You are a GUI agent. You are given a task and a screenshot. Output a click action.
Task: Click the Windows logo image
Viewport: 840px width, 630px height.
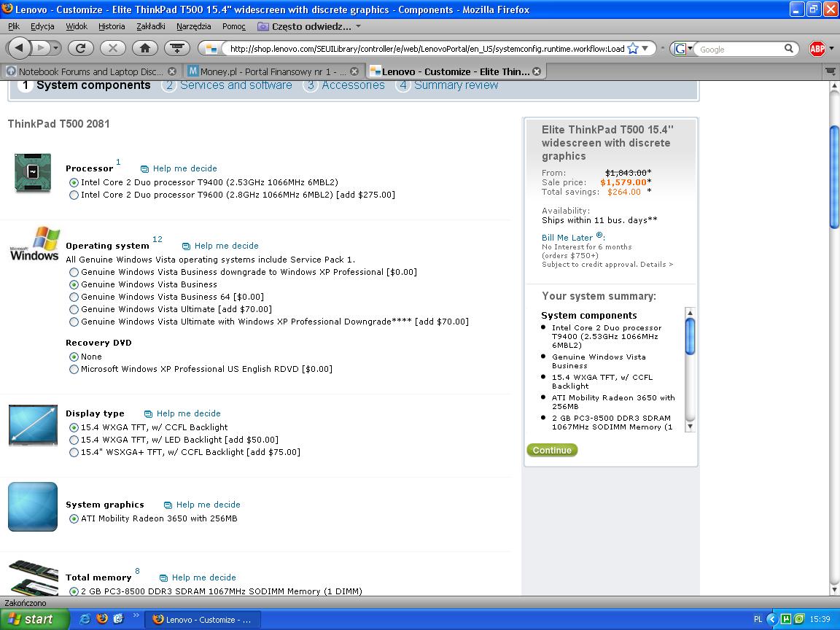coord(34,244)
